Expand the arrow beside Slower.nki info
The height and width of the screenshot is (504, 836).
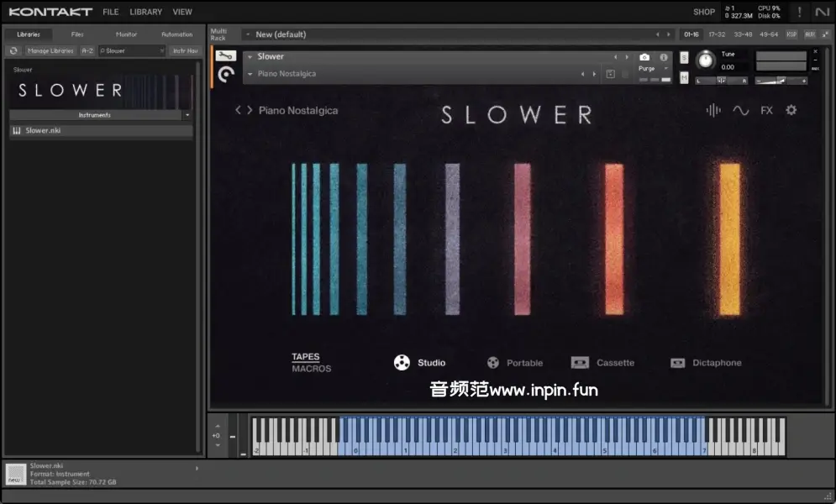[197, 469]
